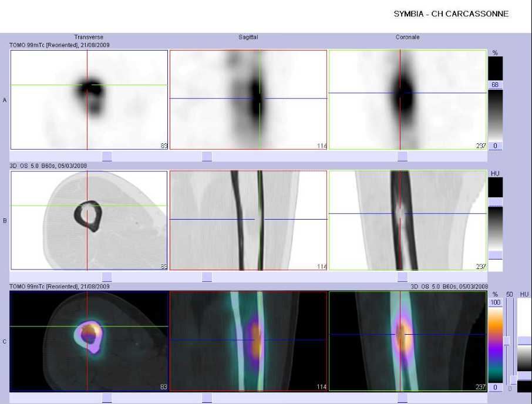Screen dimensions: 532x404
Task: Click the fusion rainbow color scale bar
Action: (495, 345)
